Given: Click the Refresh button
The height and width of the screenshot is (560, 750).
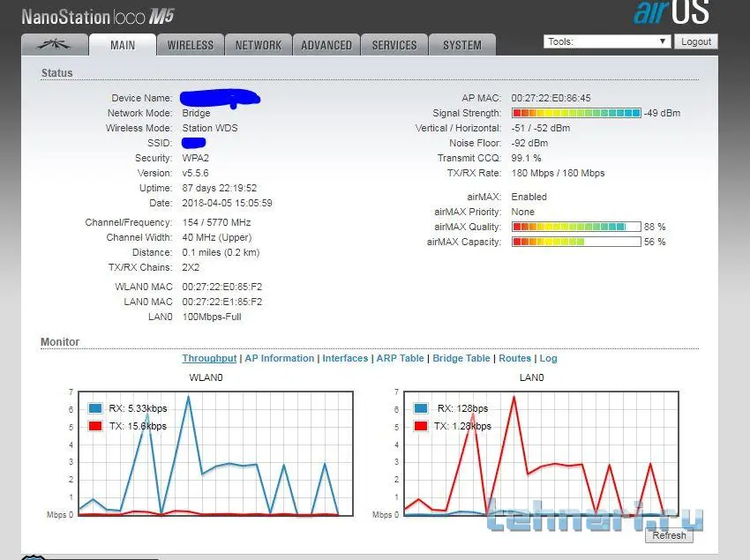Looking at the screenshot, I should (669, 535).
